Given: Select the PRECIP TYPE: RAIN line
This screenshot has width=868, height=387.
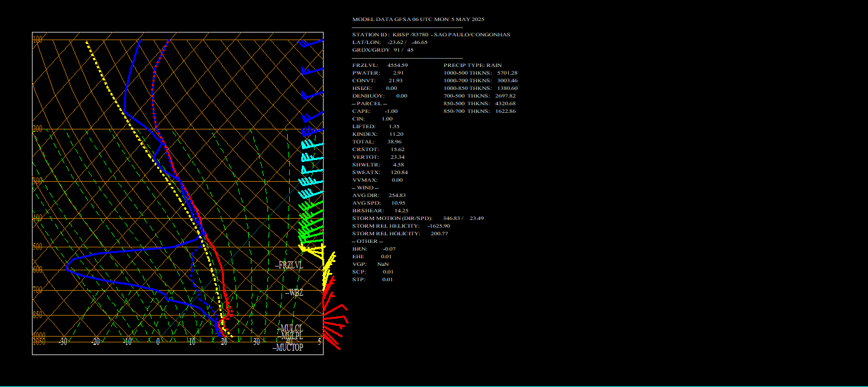Looking at the screenshot, I should click(473, 65).
